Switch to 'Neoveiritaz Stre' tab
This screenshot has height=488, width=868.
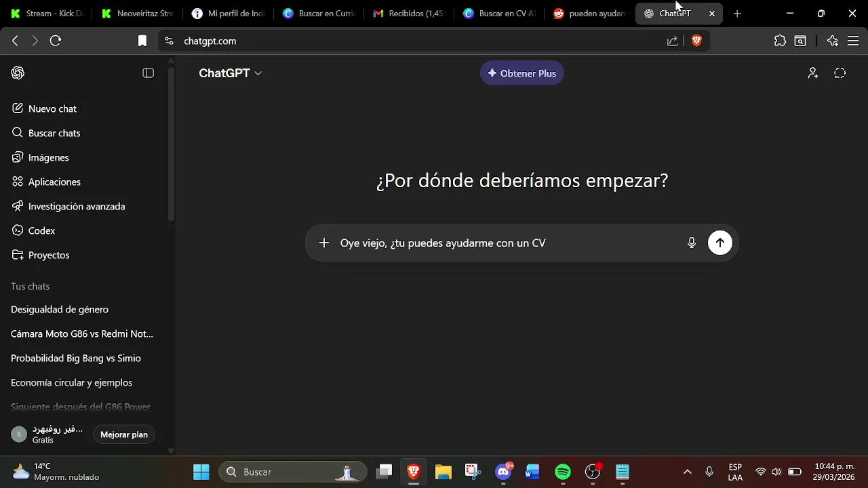click(x=138, y=14)
